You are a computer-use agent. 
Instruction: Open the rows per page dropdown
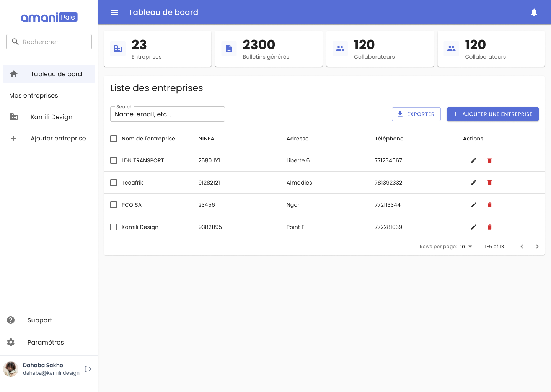[466, 247]
